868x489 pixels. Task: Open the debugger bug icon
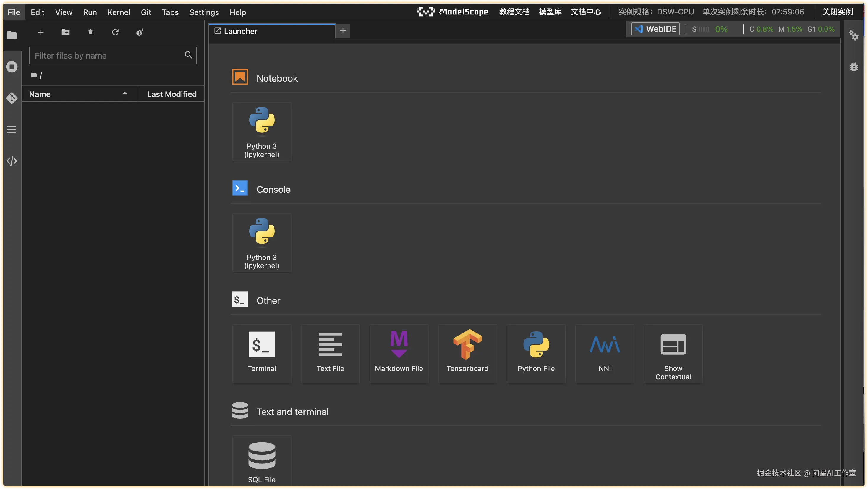coord(854,67)
